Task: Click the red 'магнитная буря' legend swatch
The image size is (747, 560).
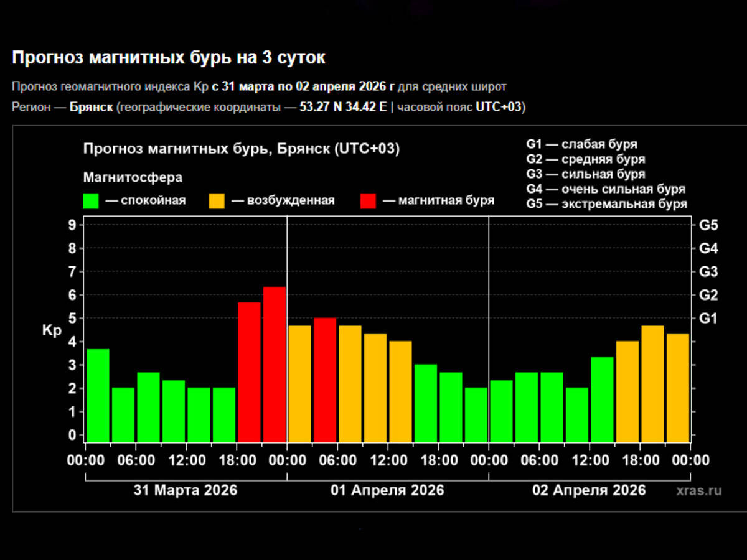Action: click(368, 201)
